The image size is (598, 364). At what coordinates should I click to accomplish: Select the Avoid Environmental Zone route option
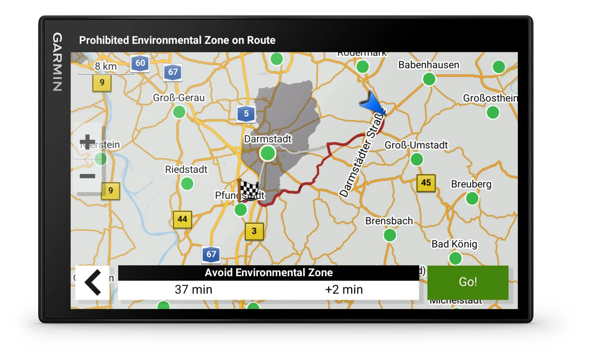268,273
